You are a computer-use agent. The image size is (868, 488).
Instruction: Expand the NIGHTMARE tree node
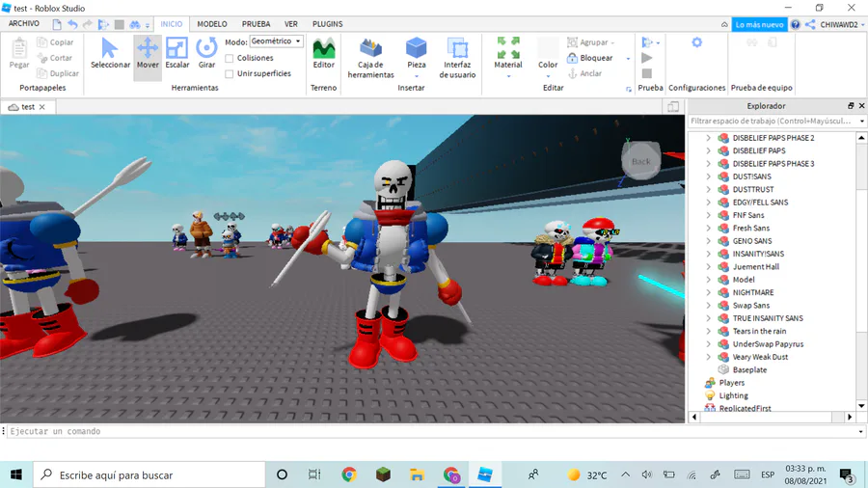[x=708, y=292]
